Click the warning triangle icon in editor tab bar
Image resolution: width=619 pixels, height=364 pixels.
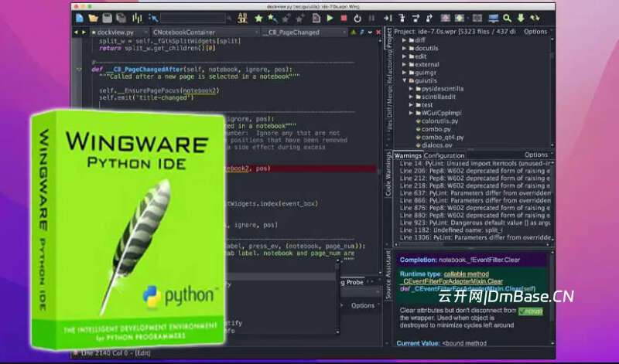click(x=354, y=32)
